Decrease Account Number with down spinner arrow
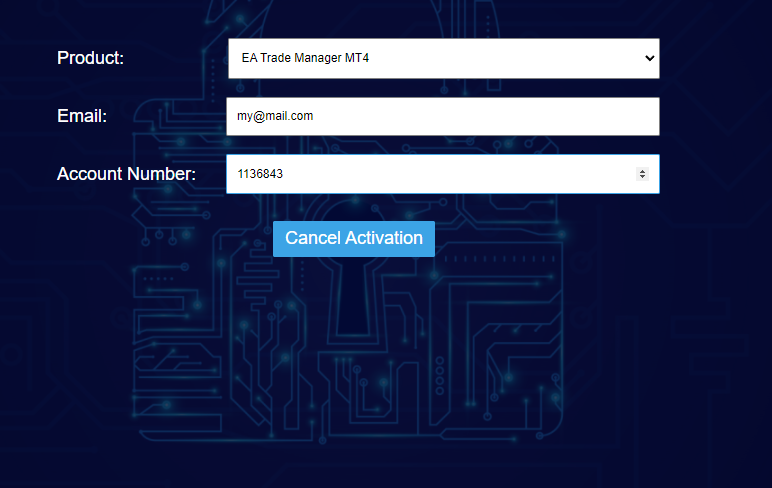The width and height of the screenshot is (772, 488). click(642, 177)
